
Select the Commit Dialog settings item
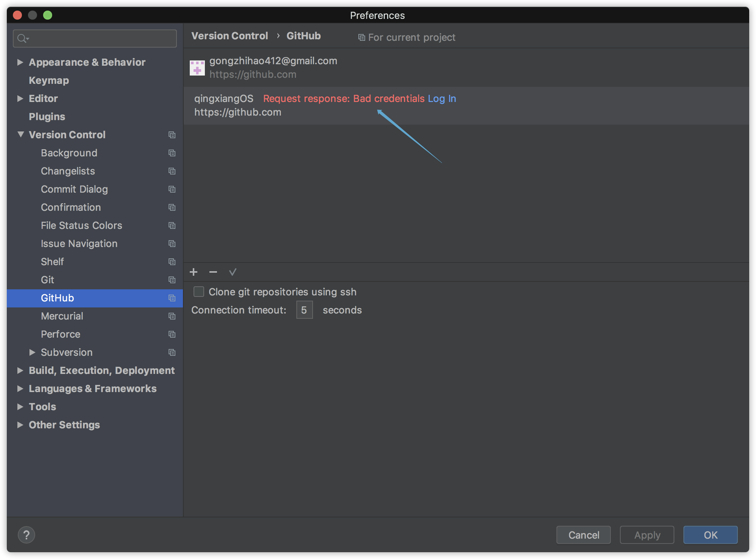[74, 189]
